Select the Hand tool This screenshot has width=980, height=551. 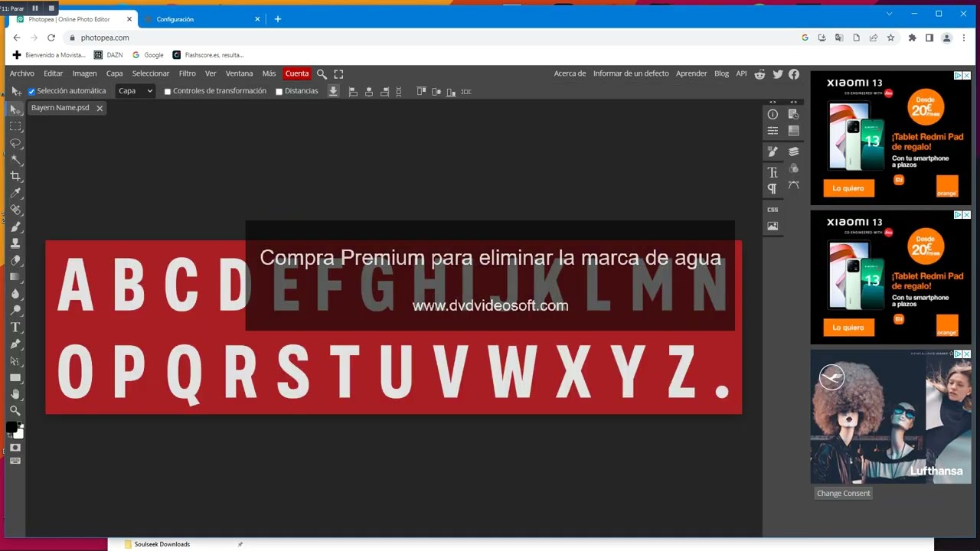tap(15, 394)
